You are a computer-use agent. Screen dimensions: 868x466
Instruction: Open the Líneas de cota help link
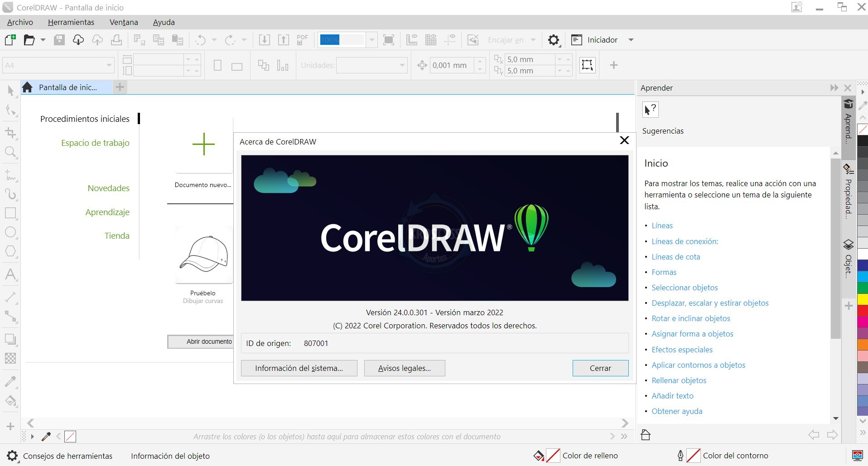675,257
